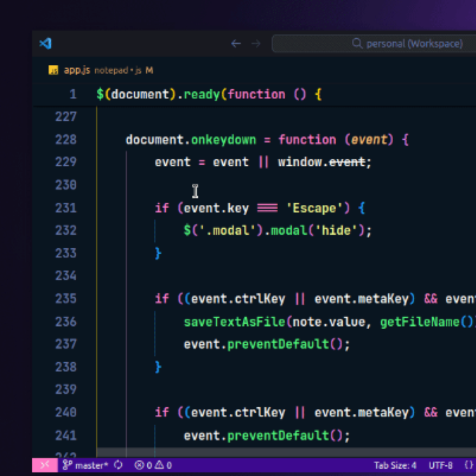Place cursor on saveTextAsFile function call
The image size is (476, 476).
tap(234, 322)
